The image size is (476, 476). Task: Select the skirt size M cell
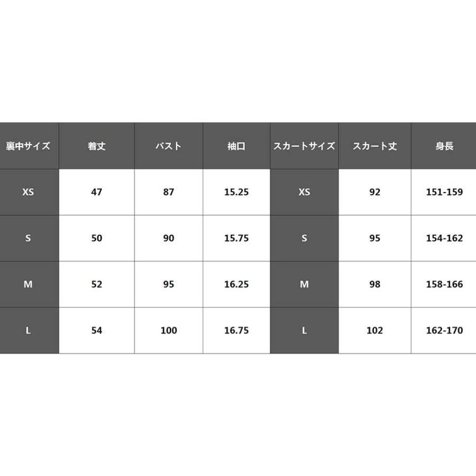[x=304, y=285]
